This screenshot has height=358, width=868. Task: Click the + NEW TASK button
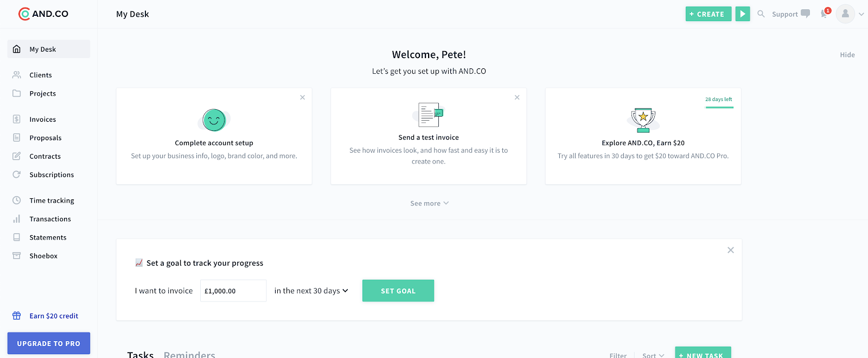point(703,353)
